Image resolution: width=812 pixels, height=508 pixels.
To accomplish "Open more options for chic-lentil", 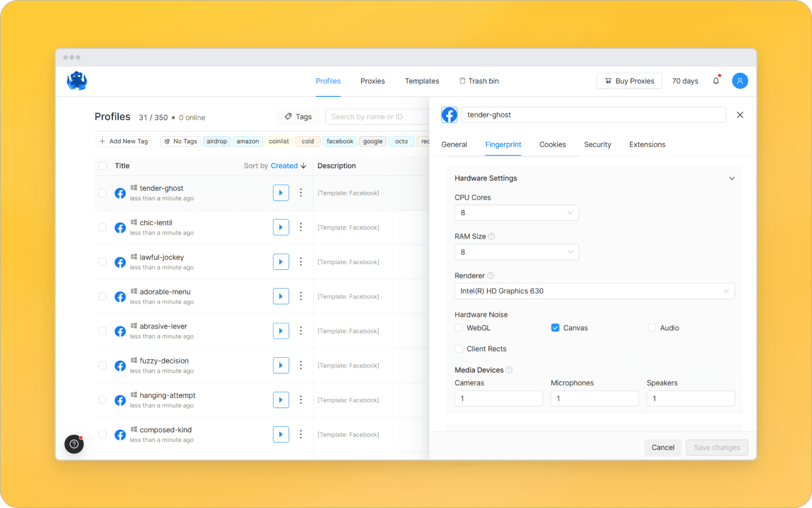I will [x=301, y=227].
